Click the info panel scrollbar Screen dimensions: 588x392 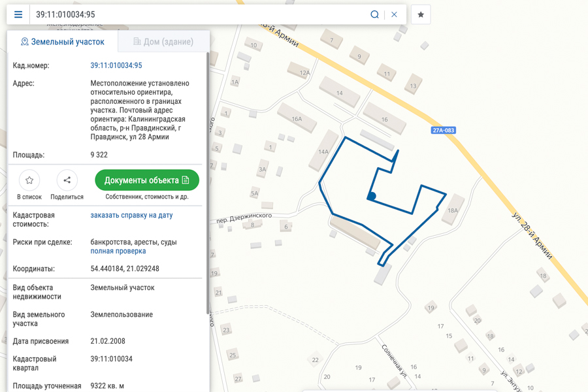pos(207,183)
